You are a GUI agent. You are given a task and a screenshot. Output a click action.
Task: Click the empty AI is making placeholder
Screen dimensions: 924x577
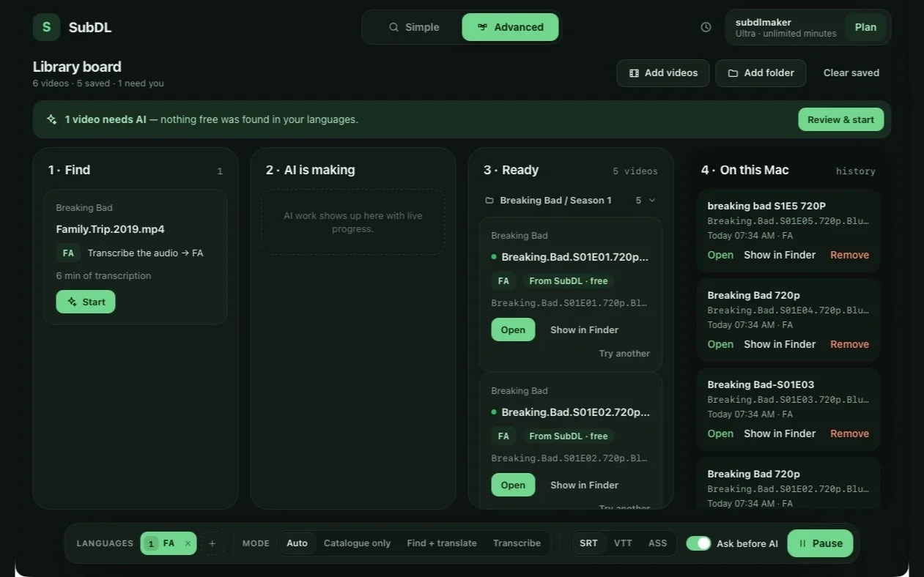pos(353,222)
